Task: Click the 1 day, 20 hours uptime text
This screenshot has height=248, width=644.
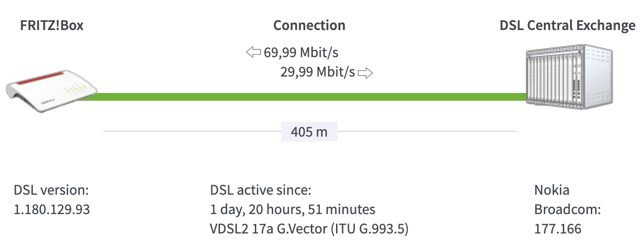Action: click(x=293, y=209)
